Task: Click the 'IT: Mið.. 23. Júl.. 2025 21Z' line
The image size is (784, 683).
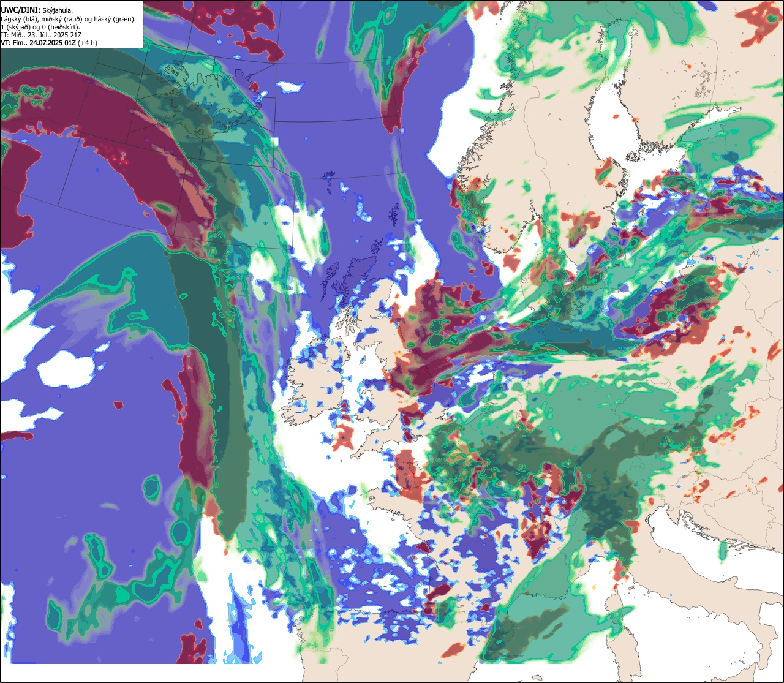Action: pos(42,35)
